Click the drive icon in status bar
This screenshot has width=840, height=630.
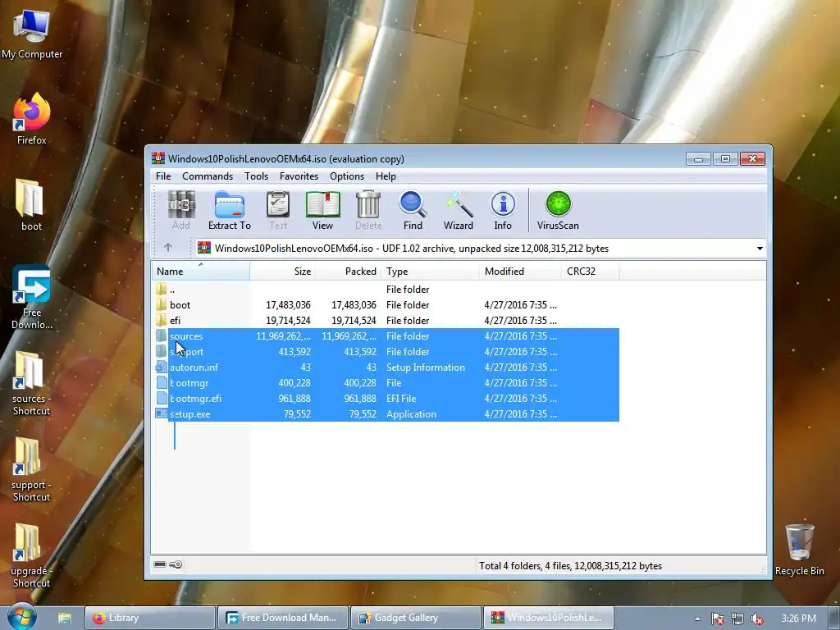click(x=160, y=564)
